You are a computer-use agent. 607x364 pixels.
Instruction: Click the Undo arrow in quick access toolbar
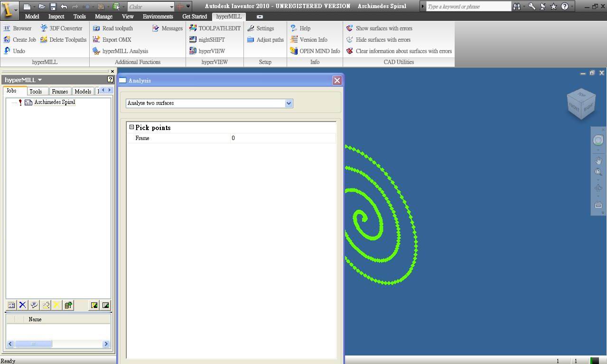[x=64, y=7]
